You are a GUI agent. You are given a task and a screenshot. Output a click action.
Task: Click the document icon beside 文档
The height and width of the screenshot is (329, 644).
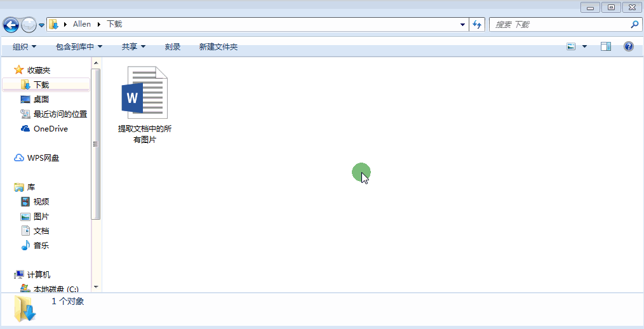pyautogui.click(x=25, y=231)
